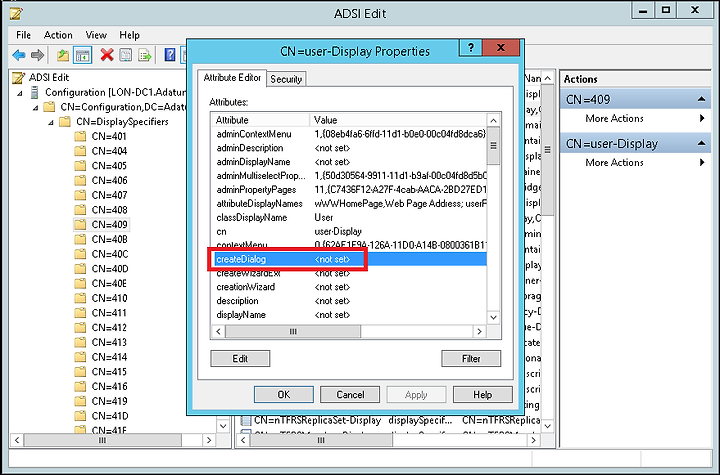
Task: Click the Value column header
Action: pyautogui.click(x=398, y=120)
